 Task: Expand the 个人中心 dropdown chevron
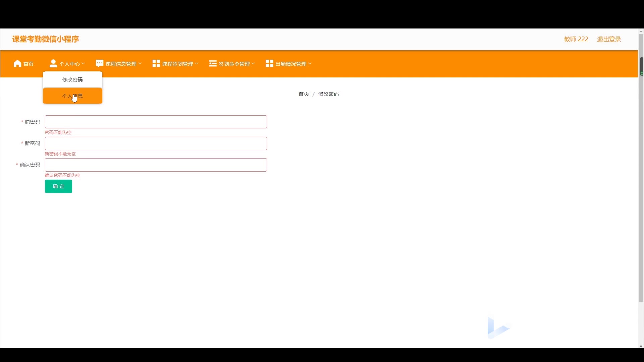point(83,64)
